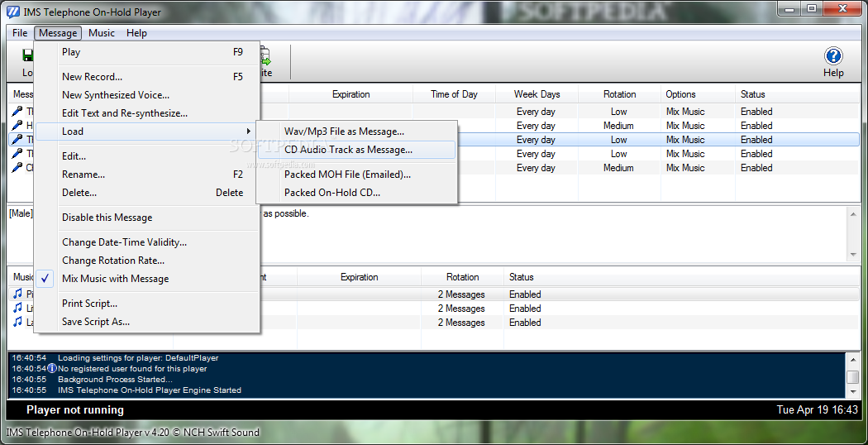Click Mix Music in the first message row
Viewport: 868px width, 445px height.
click(685, 112)
